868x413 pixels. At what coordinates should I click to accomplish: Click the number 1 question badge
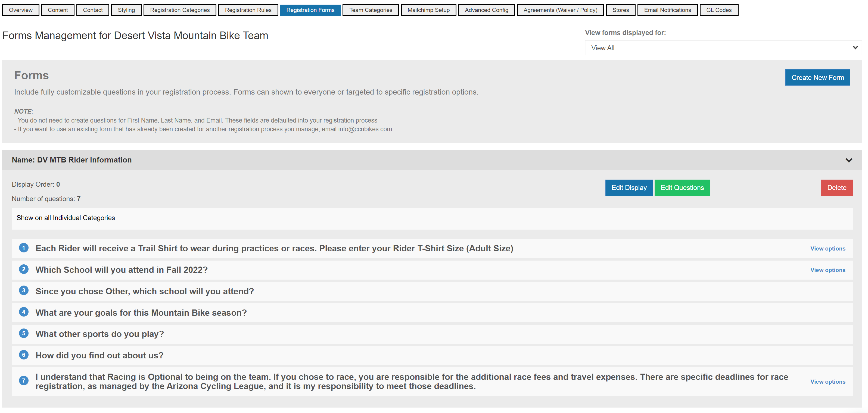24,248
